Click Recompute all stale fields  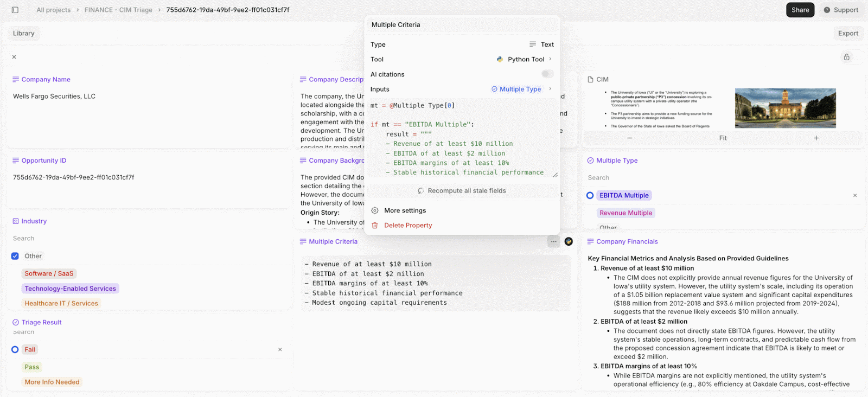462,191
